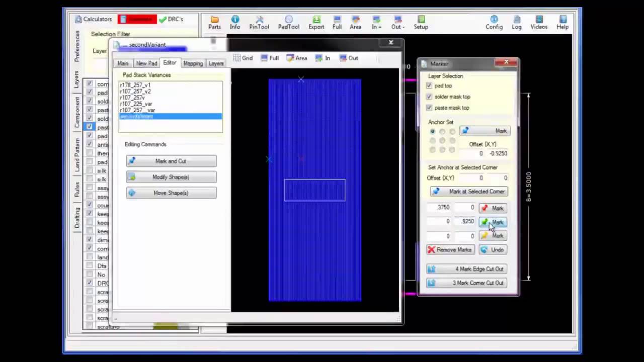The height and width of the screenshot is (362, 644).
Task: Open the Mapping tab
Action: (x=193, y=63)
